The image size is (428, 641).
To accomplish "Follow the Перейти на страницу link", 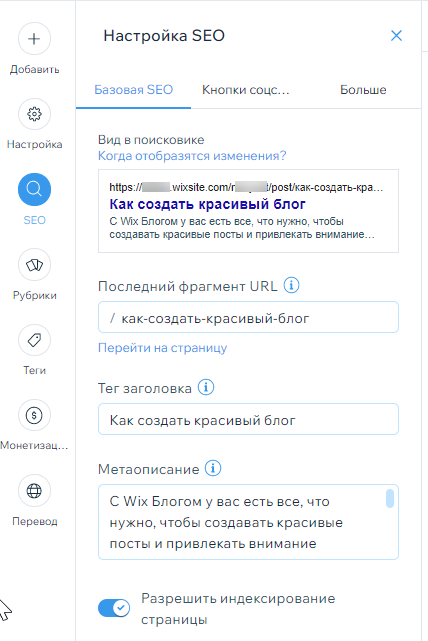I will [x=163, y=348].
